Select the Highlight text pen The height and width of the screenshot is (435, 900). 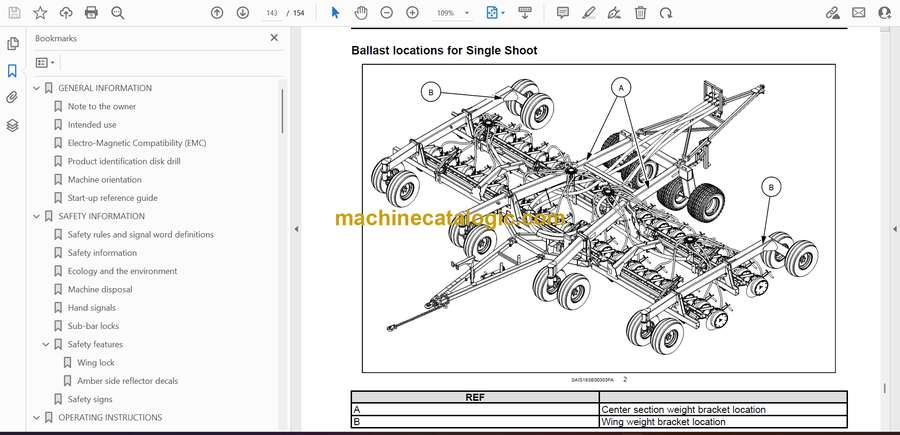(x=588, y=13)
